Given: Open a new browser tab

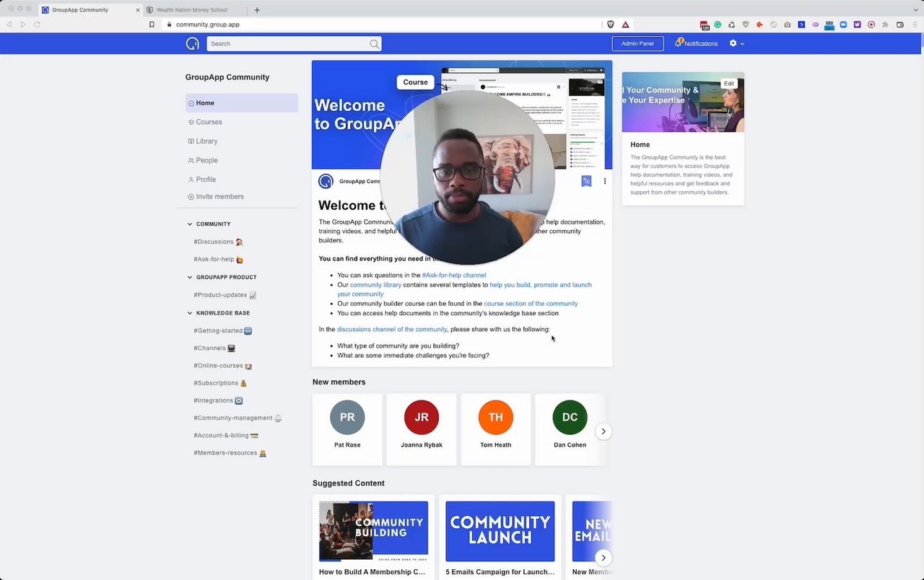Looking at the screenshot, I should (257, 10).
